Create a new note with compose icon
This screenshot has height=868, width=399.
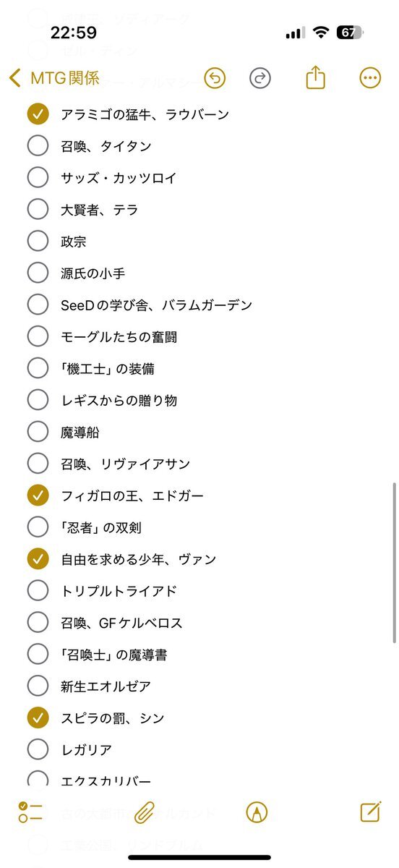pyautogui.click(x=370, y=812)
